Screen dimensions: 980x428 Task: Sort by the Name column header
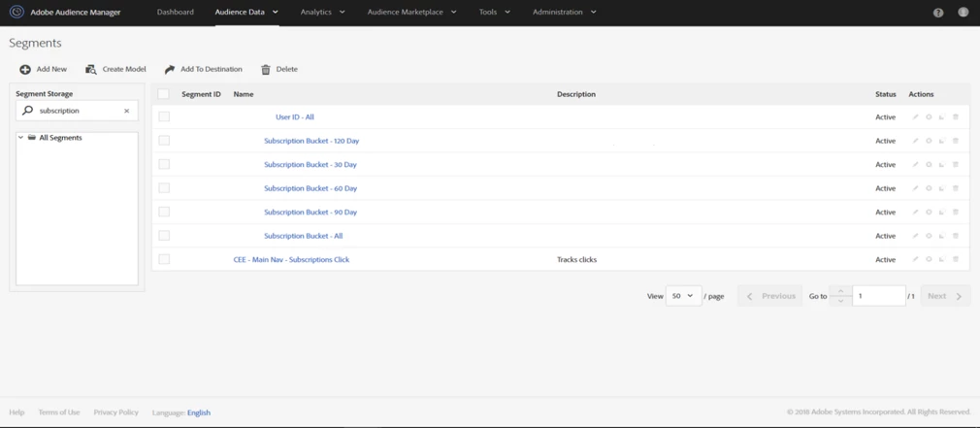[244, 94]
